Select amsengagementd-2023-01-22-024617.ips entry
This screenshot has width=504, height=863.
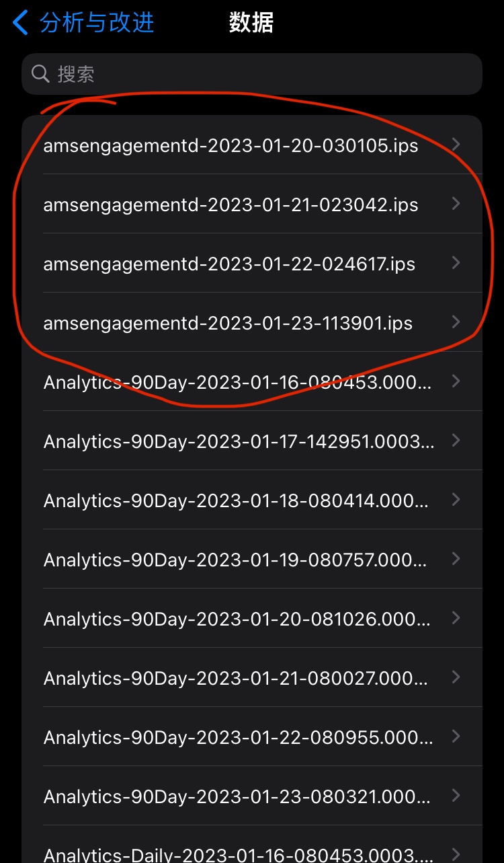pos(229,264)
